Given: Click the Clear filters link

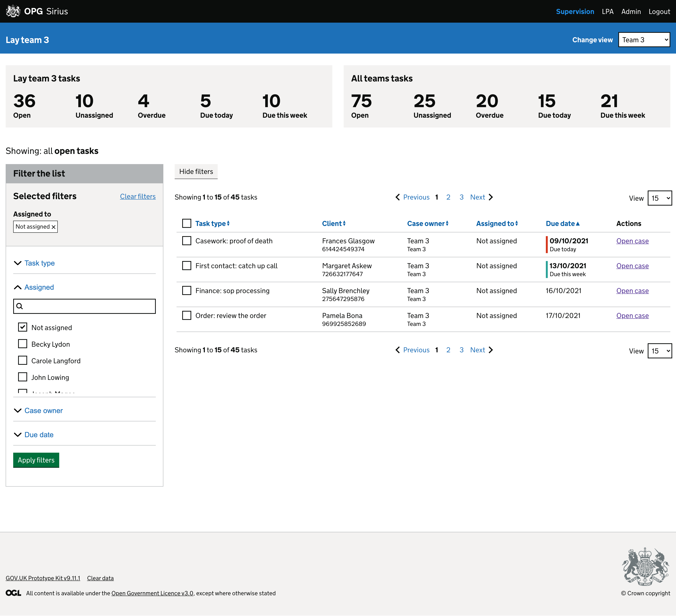Looking at the screenshot, I should pos(138,197).
